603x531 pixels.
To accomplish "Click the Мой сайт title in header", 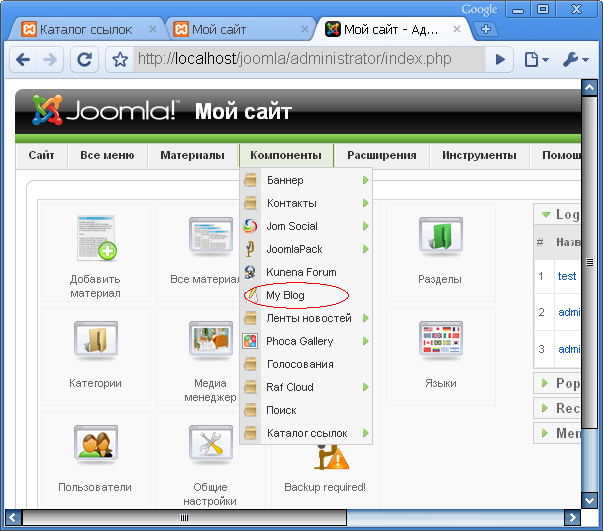I will pos(243,112).
